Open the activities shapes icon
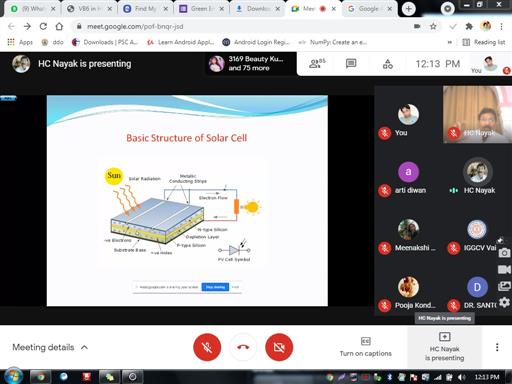512x384 pixels. (x=388, y=64)
